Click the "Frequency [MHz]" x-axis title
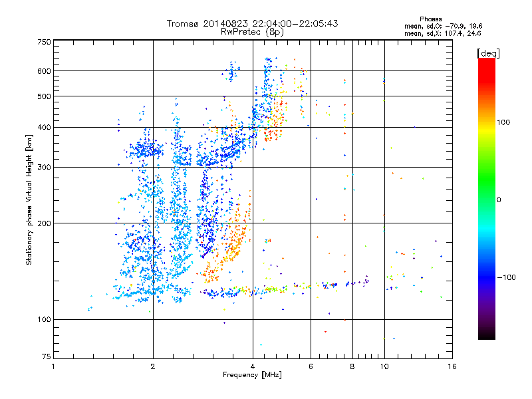 pos(252,375)
